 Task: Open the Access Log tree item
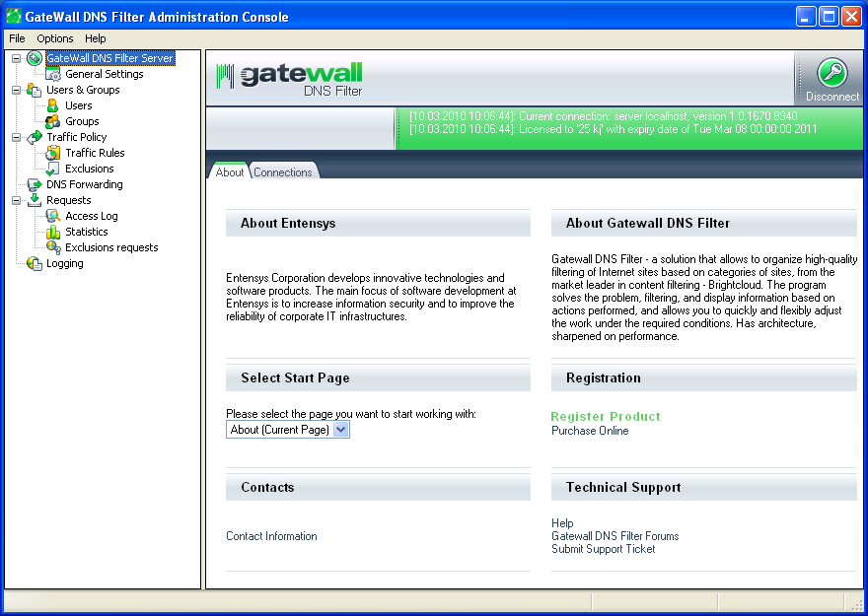(92, 216)
